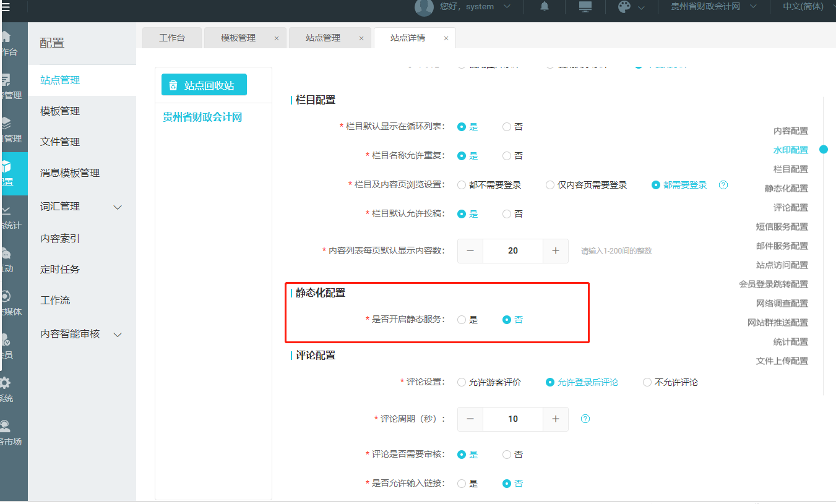Open 文件管理 in the config menu
Screen dimensions: 836x504
click(x=60, y=142)
